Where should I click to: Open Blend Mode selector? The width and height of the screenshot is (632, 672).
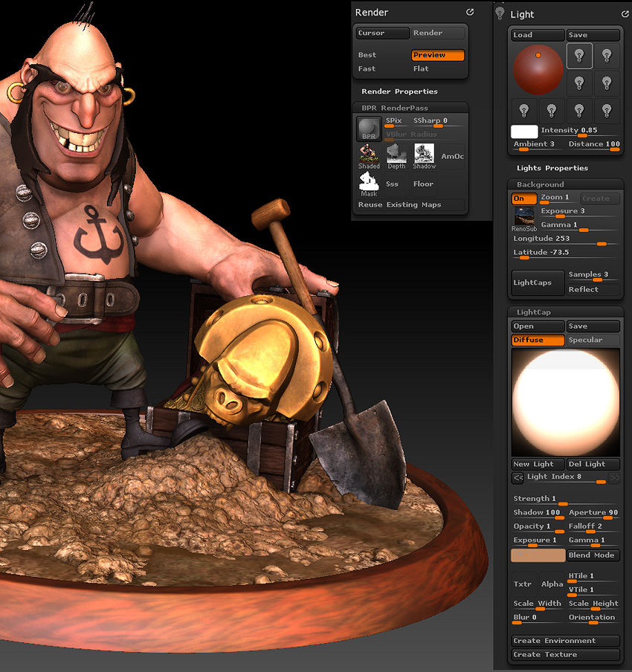tap(593, 555)
